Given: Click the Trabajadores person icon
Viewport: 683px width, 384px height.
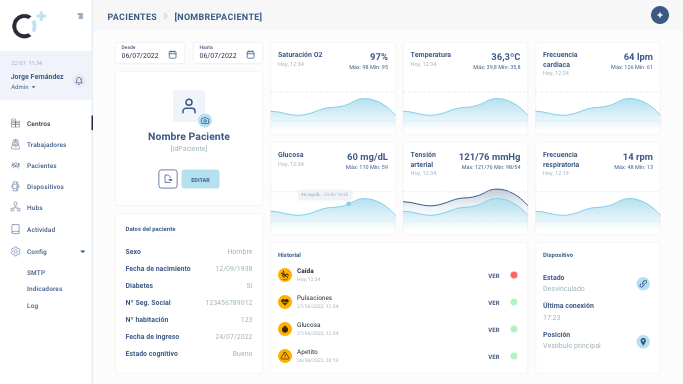Looking at the screenshot, I should [15, 144].
